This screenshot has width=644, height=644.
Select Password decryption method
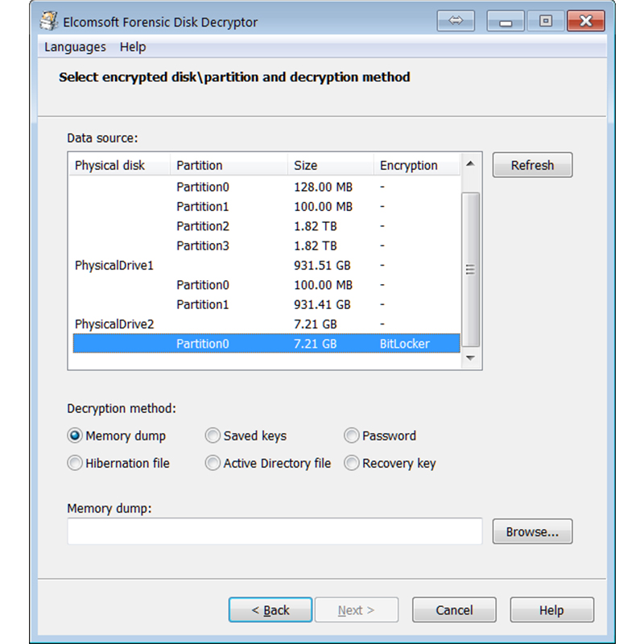(x=380, y=436)
